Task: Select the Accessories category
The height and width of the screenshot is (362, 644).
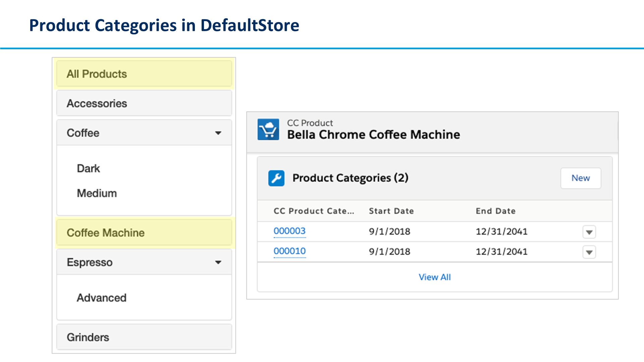Action: coord(144,103)
